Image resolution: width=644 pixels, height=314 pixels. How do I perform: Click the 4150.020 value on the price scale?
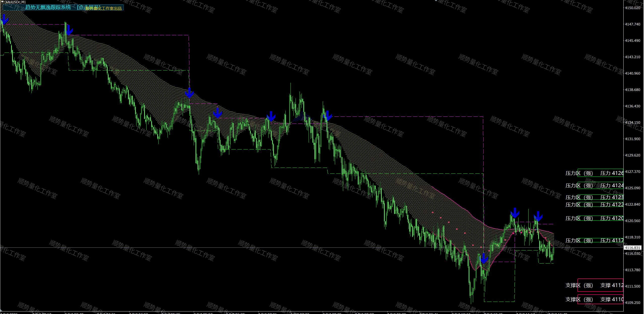point(632,8)
